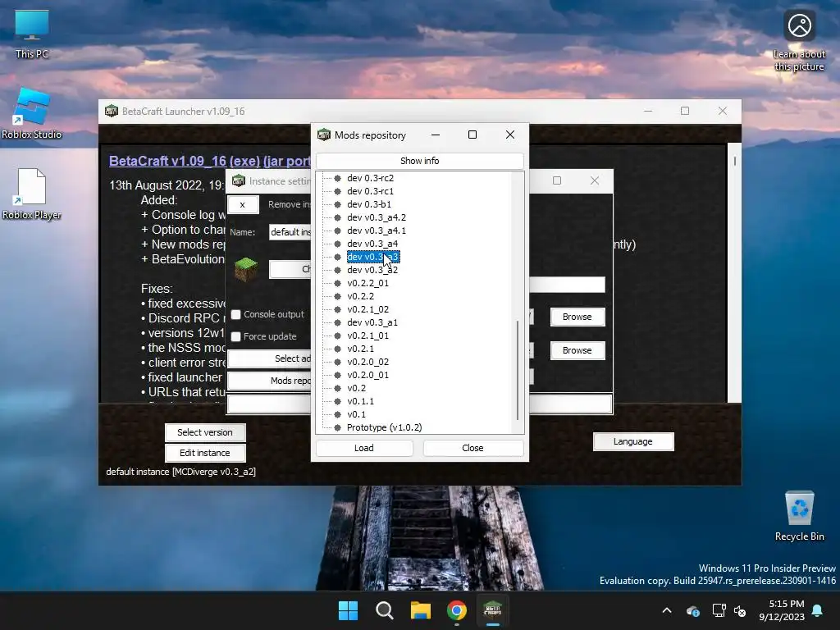Enable Console output checkbox

click(x=235, y=314)
